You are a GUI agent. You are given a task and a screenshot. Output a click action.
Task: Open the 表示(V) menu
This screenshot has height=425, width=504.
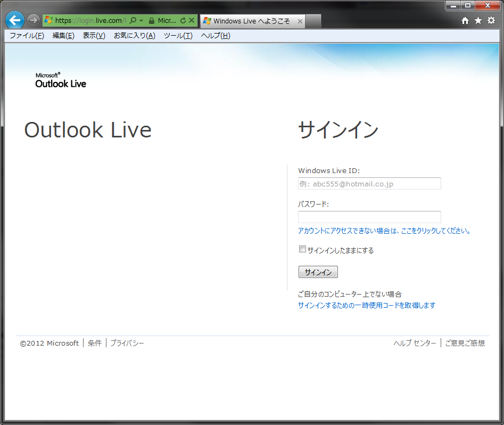coord(94,36)
